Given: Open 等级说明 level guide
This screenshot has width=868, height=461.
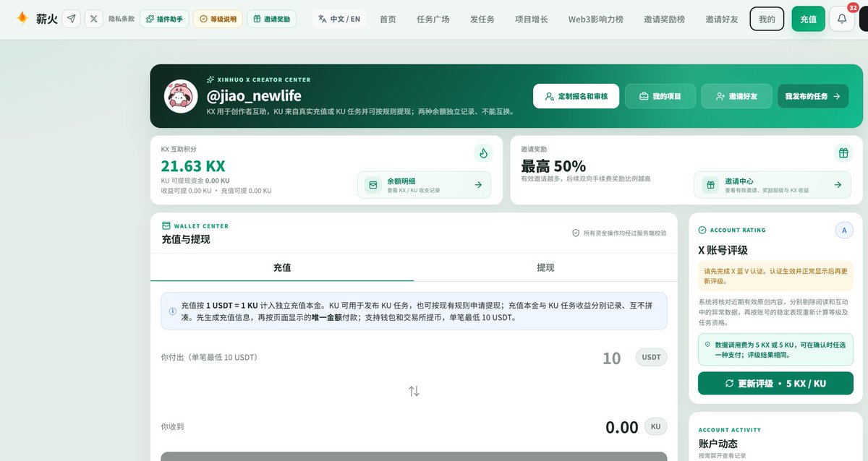Looking at the screenshot, I should point(218,19).
